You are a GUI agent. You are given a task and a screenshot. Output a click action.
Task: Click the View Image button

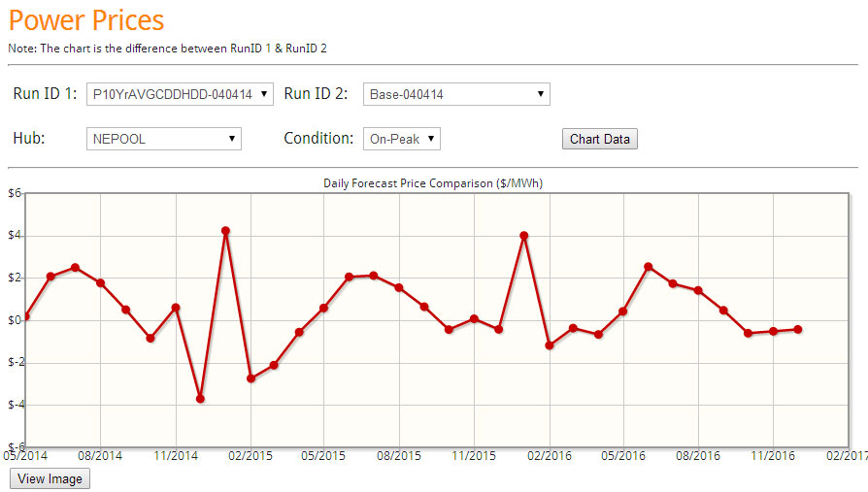click(50, 478)
